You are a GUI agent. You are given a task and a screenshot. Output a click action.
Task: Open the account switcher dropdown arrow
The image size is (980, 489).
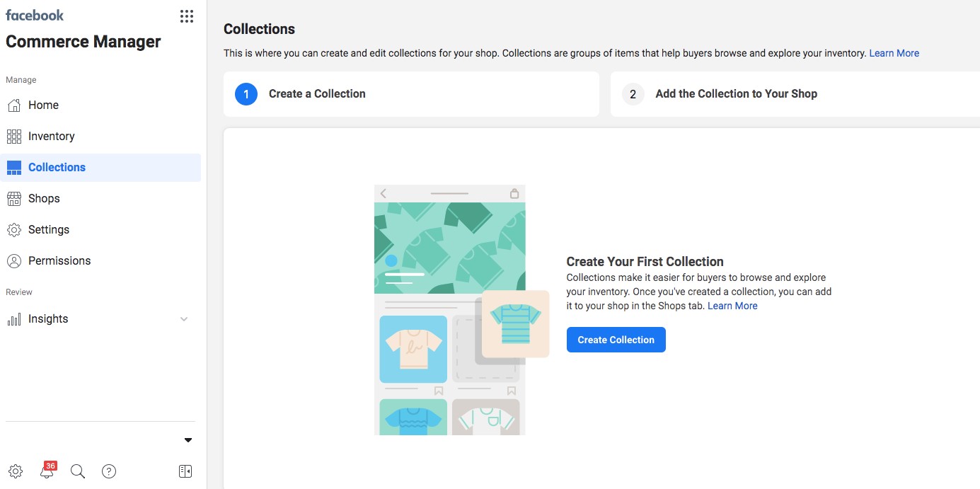click(x=188, y=440)
